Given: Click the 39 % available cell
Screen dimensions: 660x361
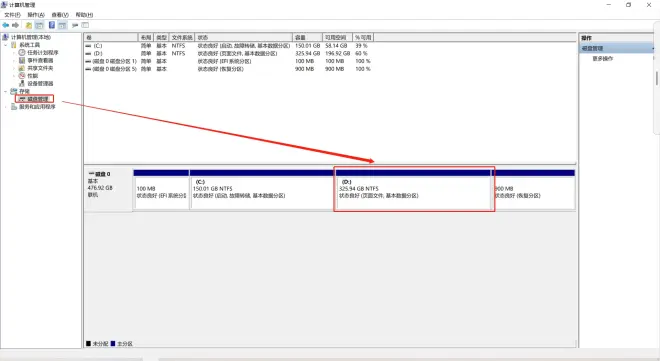Looking at the screenshot, I should 361,45.
